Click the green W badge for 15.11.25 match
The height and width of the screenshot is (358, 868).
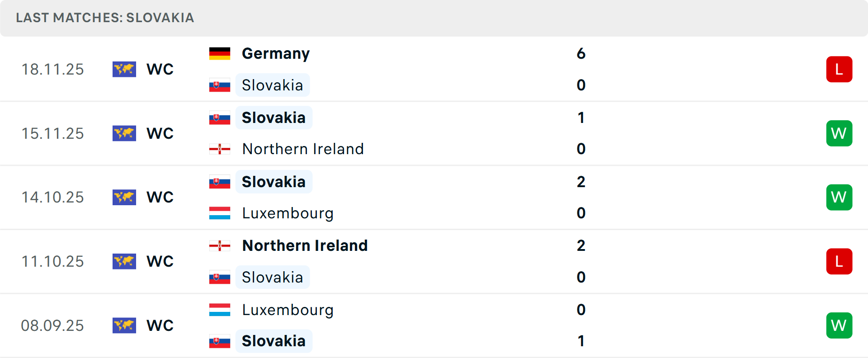[839, 133]
